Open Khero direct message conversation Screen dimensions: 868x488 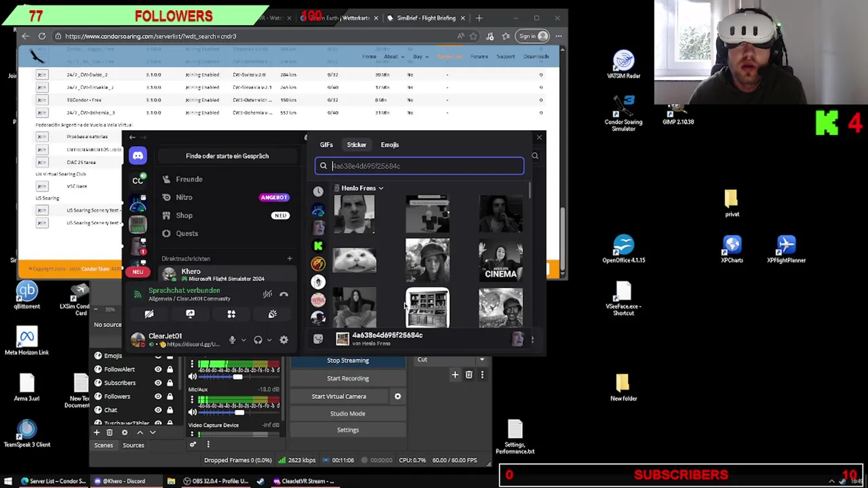pos(227,274)
